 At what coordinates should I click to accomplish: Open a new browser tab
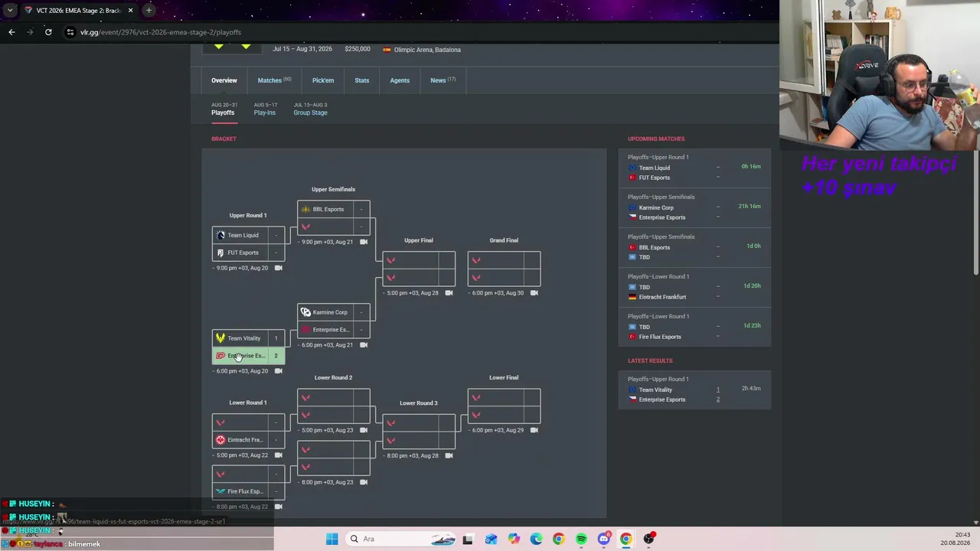point(149,11)
